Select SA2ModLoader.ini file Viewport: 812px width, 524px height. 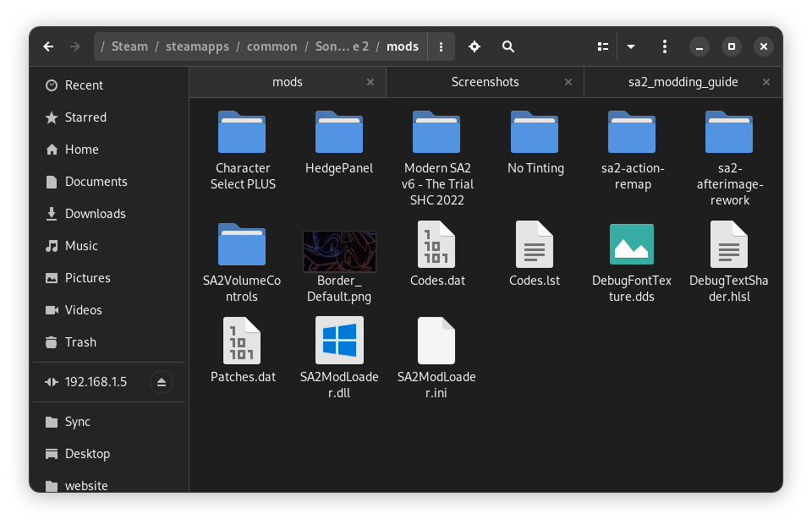pyautogui.click(x=436, y=358)
